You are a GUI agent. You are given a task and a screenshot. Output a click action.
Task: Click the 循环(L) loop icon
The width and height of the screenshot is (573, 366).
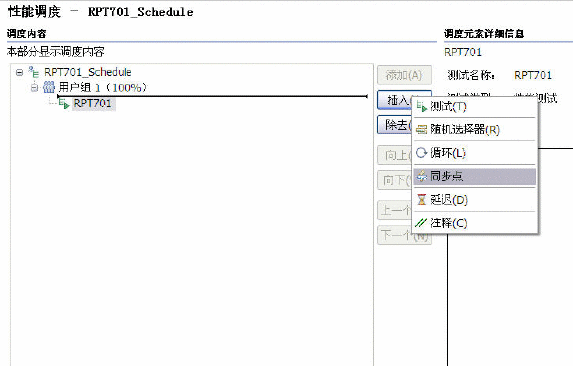coord(422,153)
